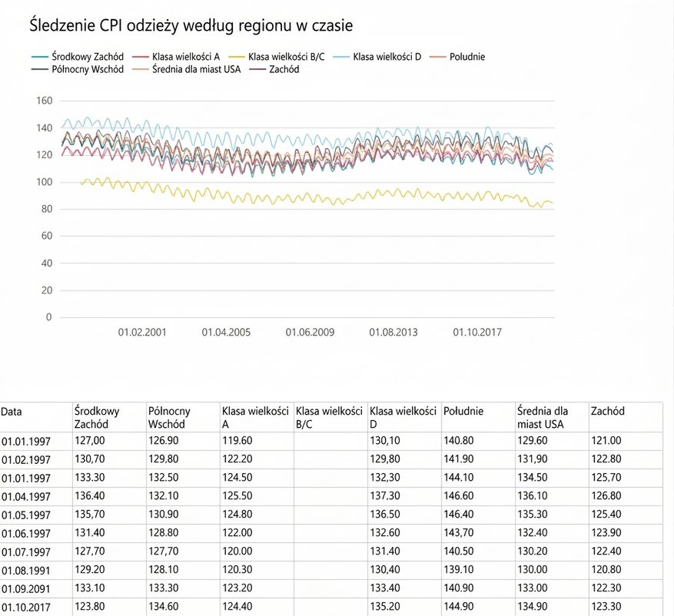Click x-axis label 01.10.2017 under the chart
Viewport: 674px width, 616px height.
tap(477, 332)
